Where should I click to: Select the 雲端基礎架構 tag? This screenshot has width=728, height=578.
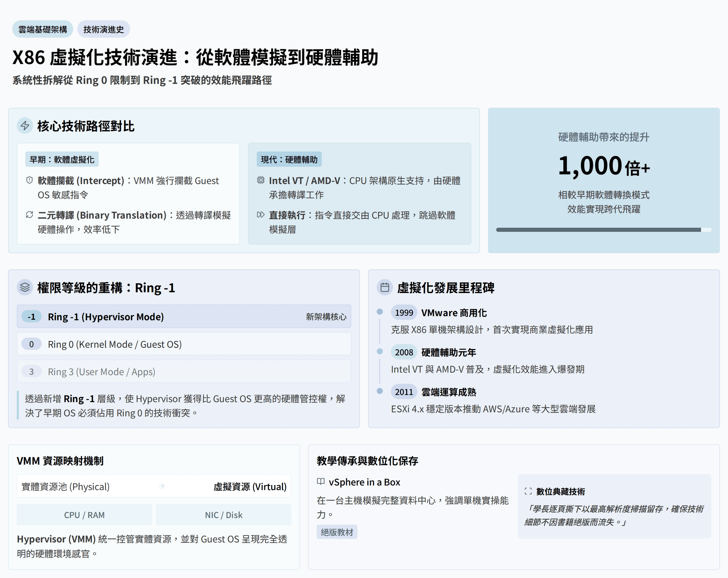(43, 29)
